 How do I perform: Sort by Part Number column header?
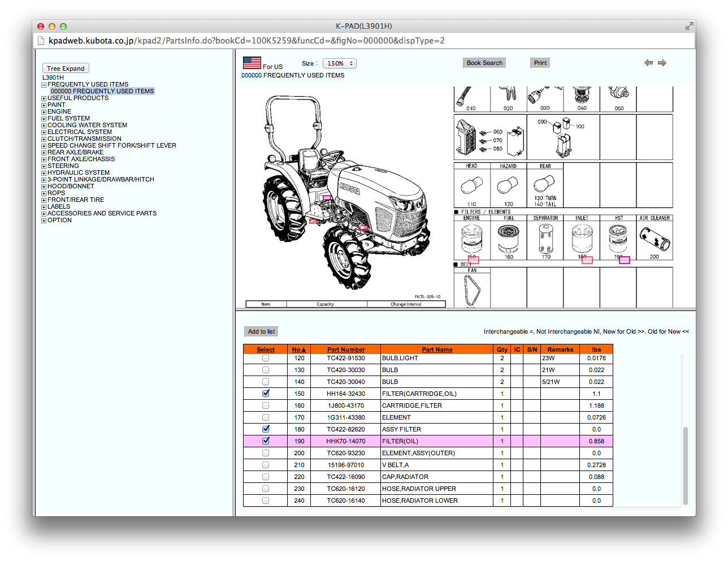(x=346, y=349)
